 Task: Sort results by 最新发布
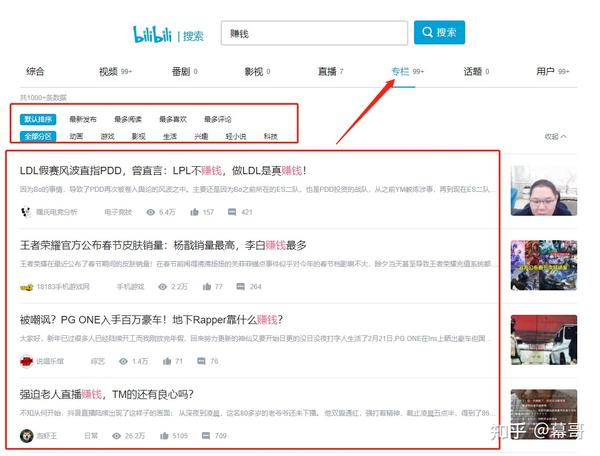(83, 119)
